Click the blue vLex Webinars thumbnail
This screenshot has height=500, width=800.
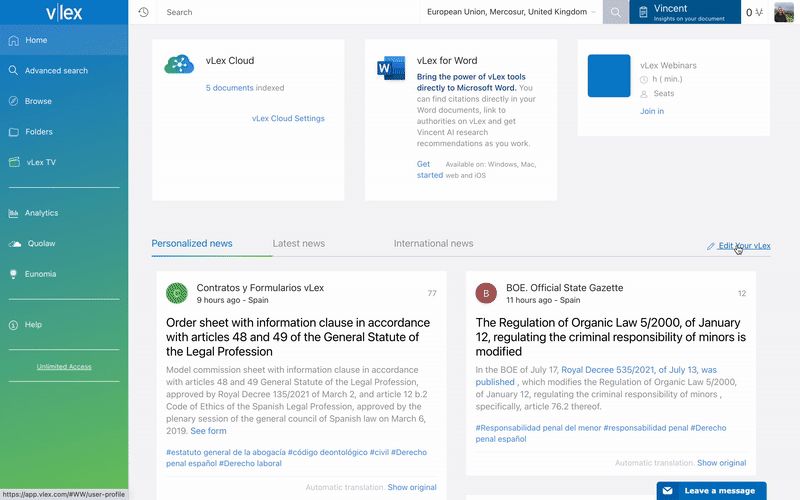pyautogui.click(x=609, y=76)
